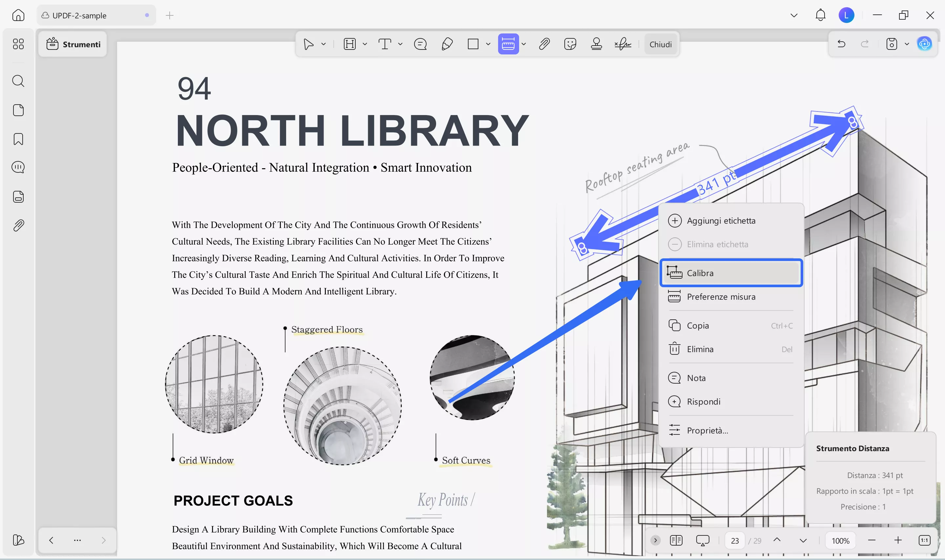Click the page number field showing 23

click(x=734, y=540)
